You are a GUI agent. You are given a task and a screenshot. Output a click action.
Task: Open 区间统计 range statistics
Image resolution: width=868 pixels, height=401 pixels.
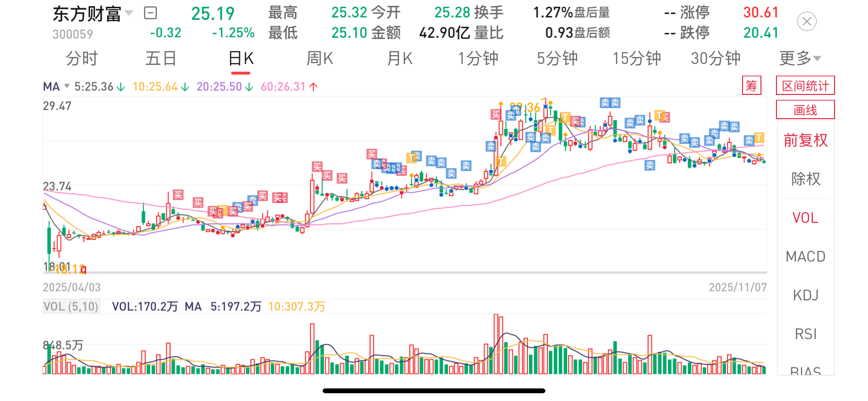point(806,86)
